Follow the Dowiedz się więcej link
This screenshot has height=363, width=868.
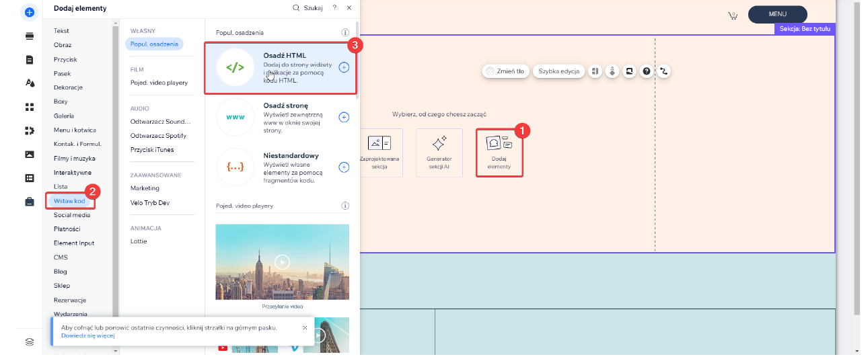(x=88, y=335)
